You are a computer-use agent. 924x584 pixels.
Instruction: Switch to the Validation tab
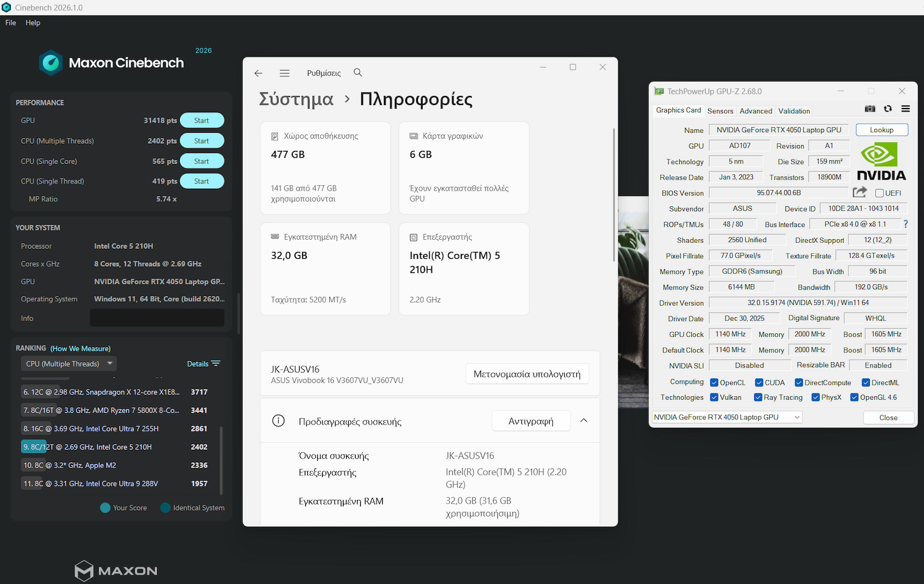pyautogui.click(x=794, y=111)
